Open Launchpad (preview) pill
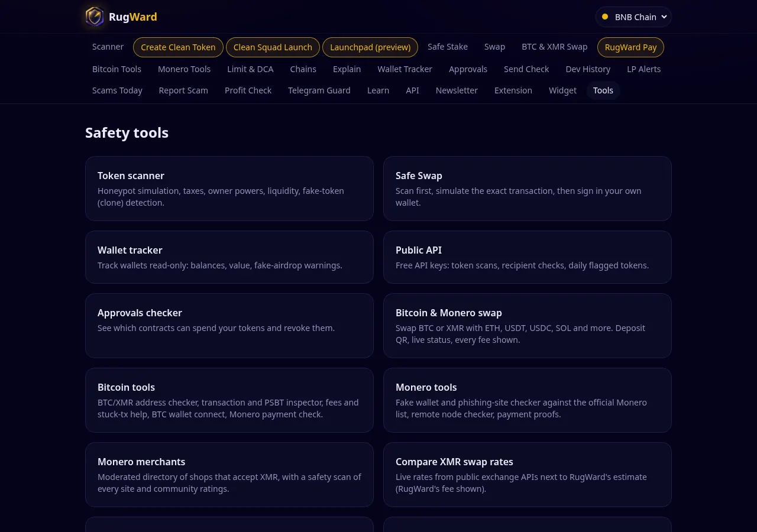The image size is (757, 532). (x=370, y=47)
